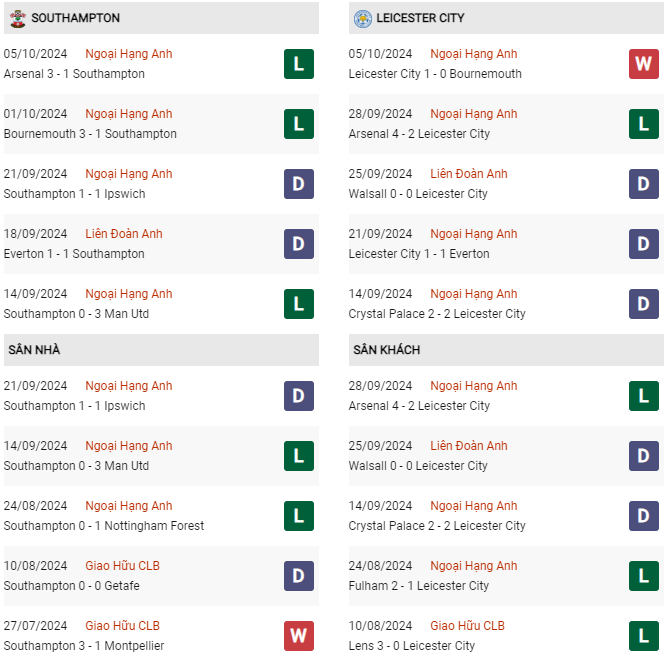Image resolution: width=666 pixels, height=658 pixels.
Task: Click the red W badge for Leicester City 1 - 0 Bournemouth
Action: (x=643, y=64)
